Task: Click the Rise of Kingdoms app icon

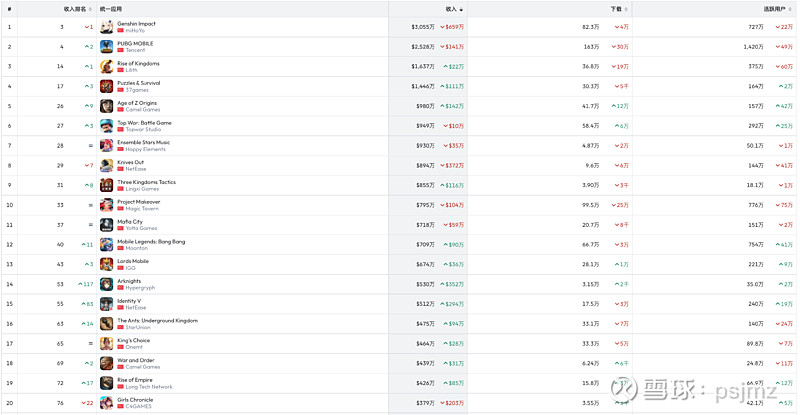Action: coord(106,66)
